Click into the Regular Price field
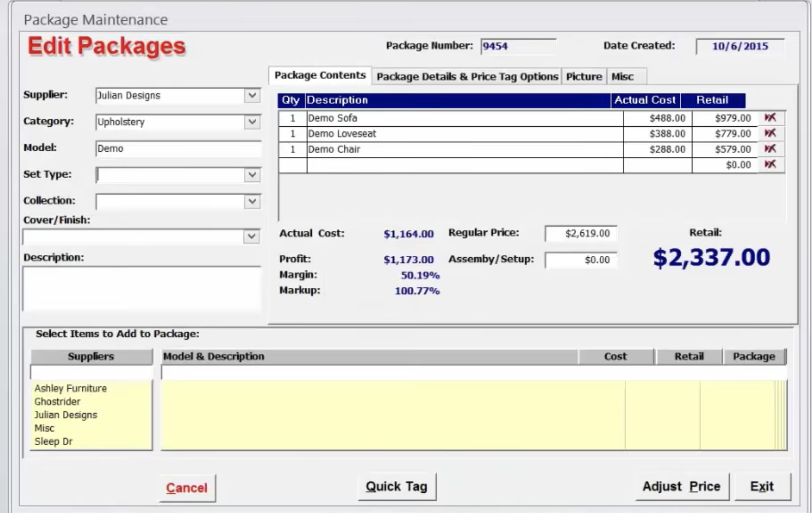Screen dimensions: 812x513 point(581,234)
